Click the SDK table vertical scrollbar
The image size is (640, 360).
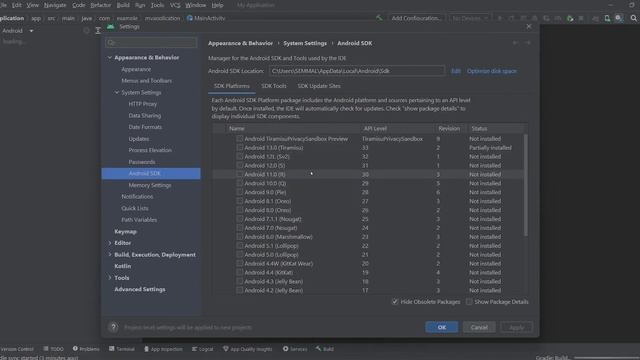click(525, 184)
